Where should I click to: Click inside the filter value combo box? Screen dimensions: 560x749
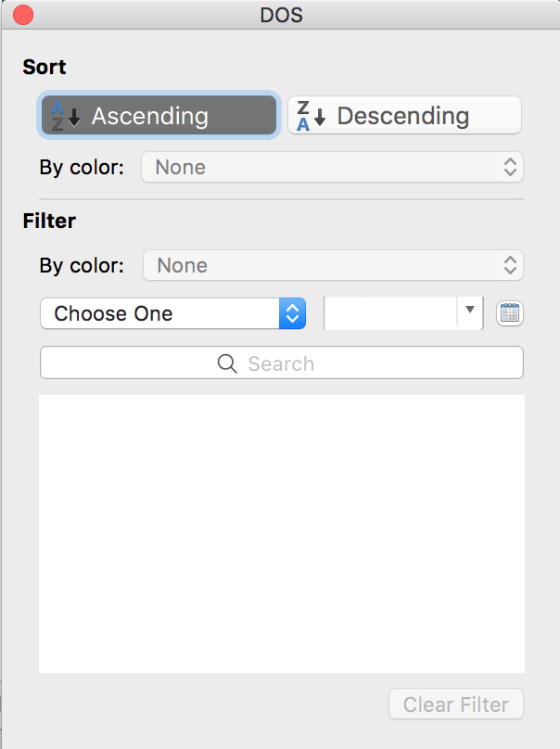click(x=390, y=313)
